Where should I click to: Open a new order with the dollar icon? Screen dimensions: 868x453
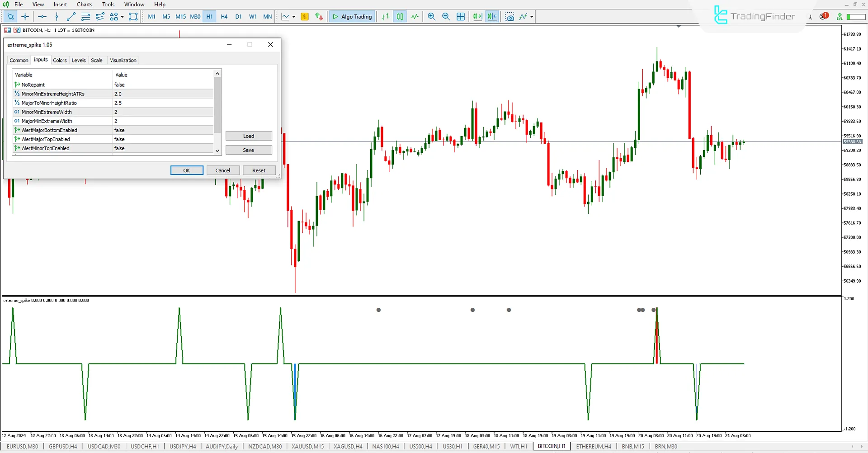[x=305, y=17]
